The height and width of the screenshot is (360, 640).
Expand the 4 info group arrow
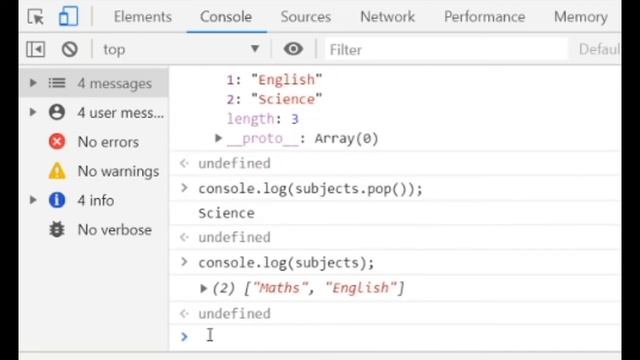pos(33,200)
